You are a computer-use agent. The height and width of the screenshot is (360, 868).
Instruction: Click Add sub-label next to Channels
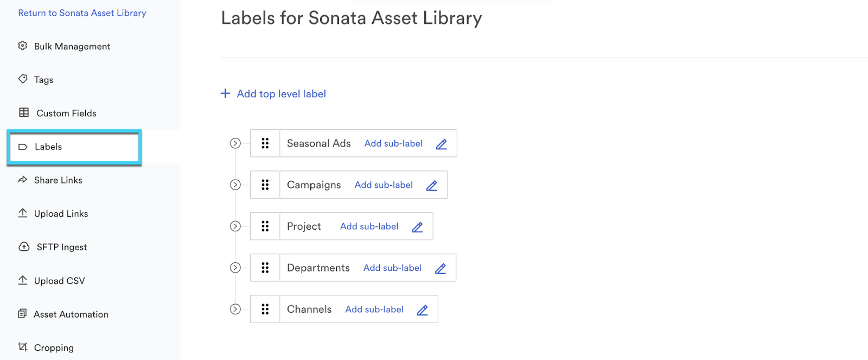[374, 309]
